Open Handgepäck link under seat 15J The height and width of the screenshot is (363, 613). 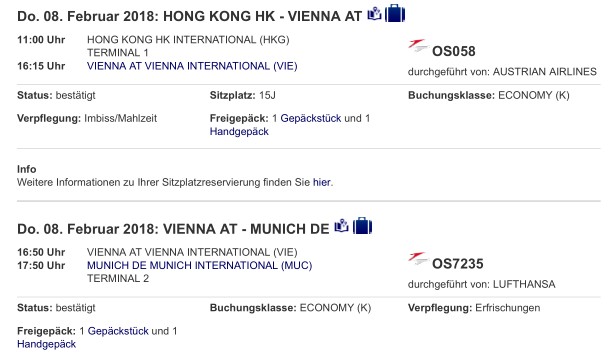pyautogui.click(x=239, y=132)
